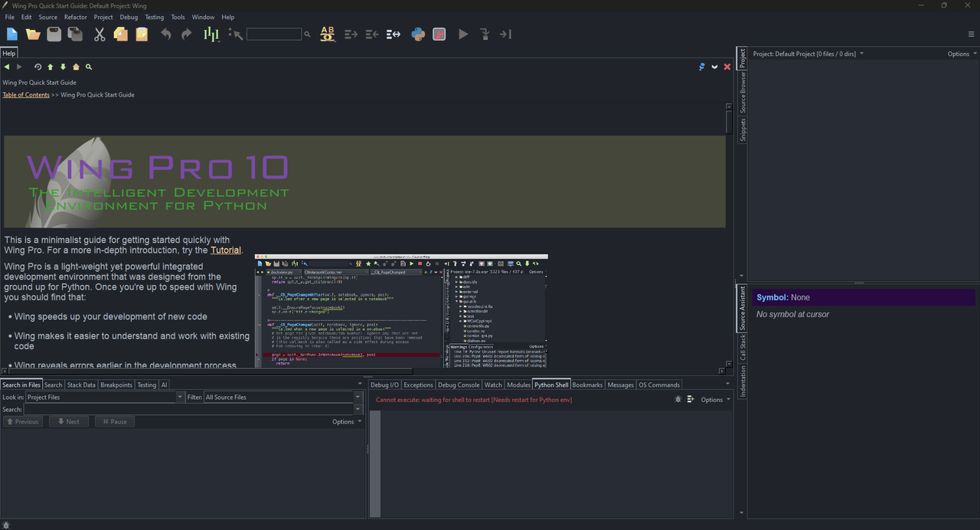Go to next Help page with down arrow
Screen dimensions: 980x530
pos(63,67)
